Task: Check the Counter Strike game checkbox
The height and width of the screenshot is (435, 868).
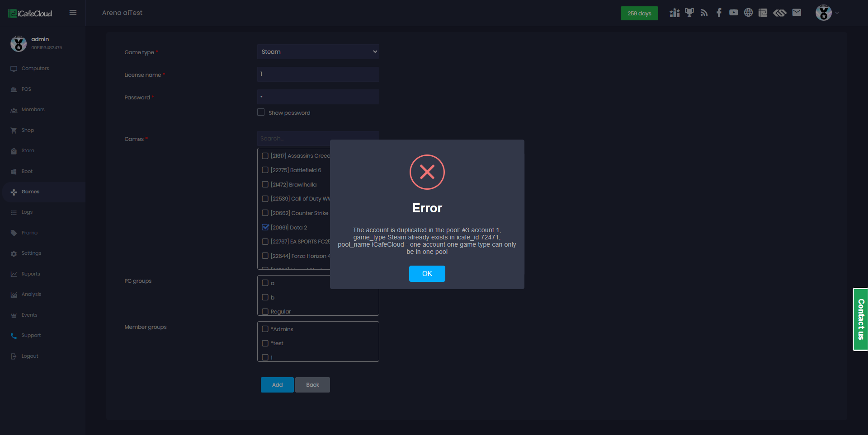Action: pos(265,213)
